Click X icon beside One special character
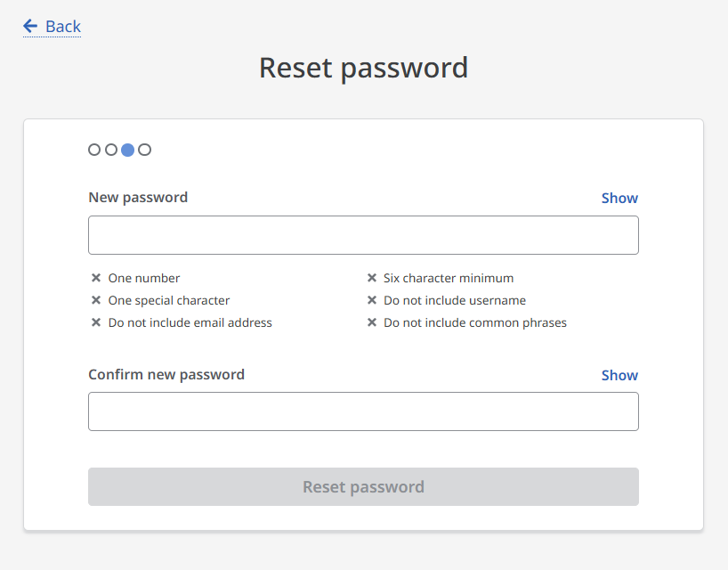This screenshot has width=728, height=570. pyautogui.click(x=96, y=300)
